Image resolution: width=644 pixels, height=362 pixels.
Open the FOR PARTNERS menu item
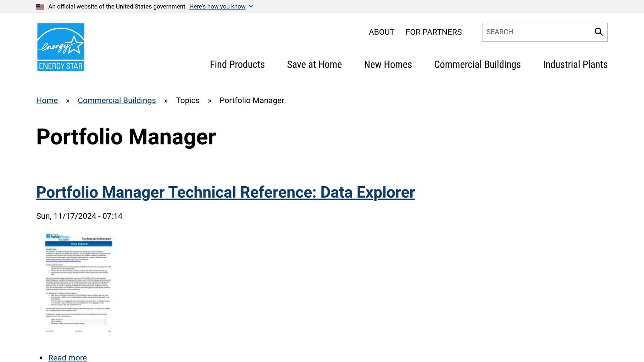point(434,32)
